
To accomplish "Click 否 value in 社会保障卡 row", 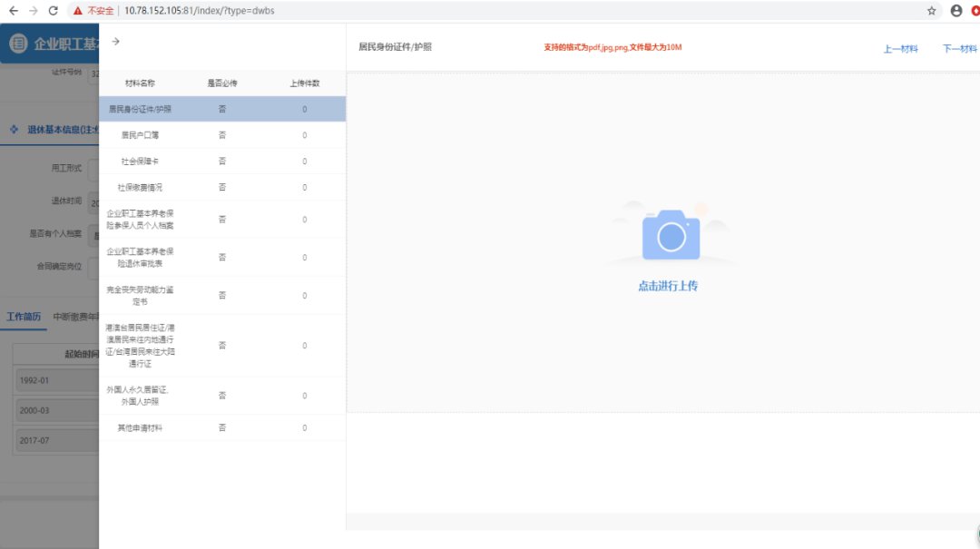I will click(x=222, y=162).
